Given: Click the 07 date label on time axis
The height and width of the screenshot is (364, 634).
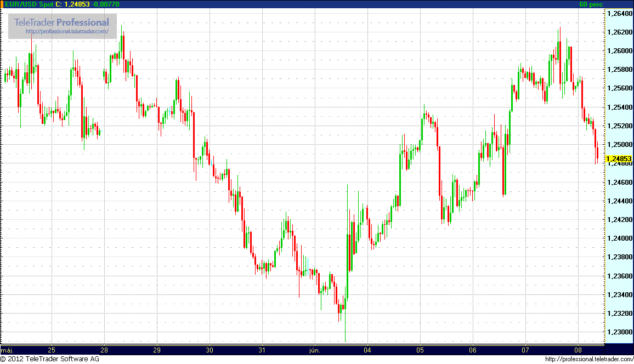Looking at the screenshot, I should [x=525, y=350].
